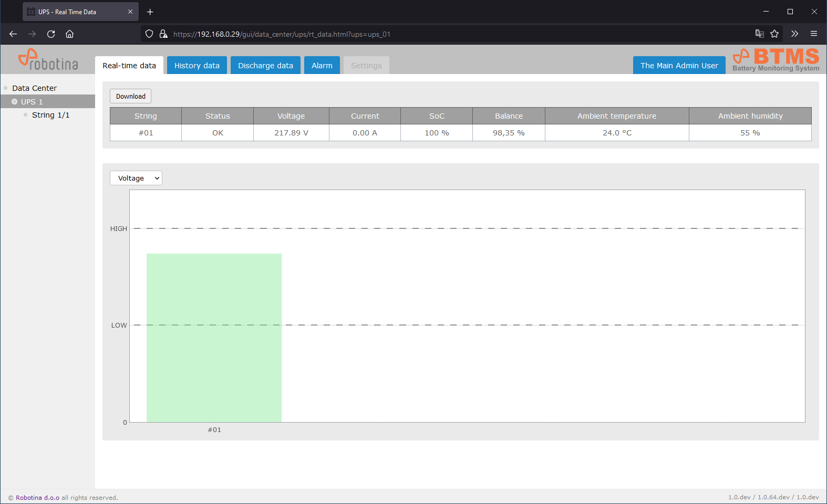
Task: Open a new browser tab
Action: [x=150, y=12]
